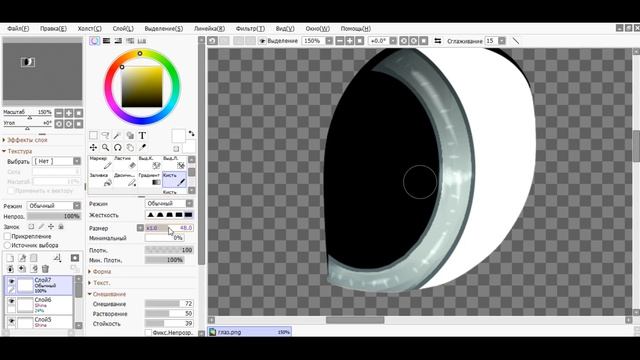Image resolution: width=640 pixels, height=360 pixels.
Task: Select the Hand pan tool
Action: 130,147
